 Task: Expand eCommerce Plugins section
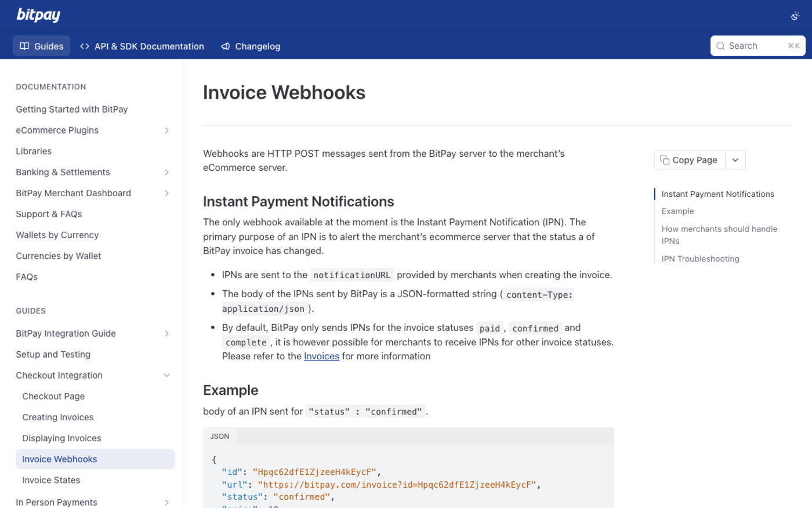(166, 130)
